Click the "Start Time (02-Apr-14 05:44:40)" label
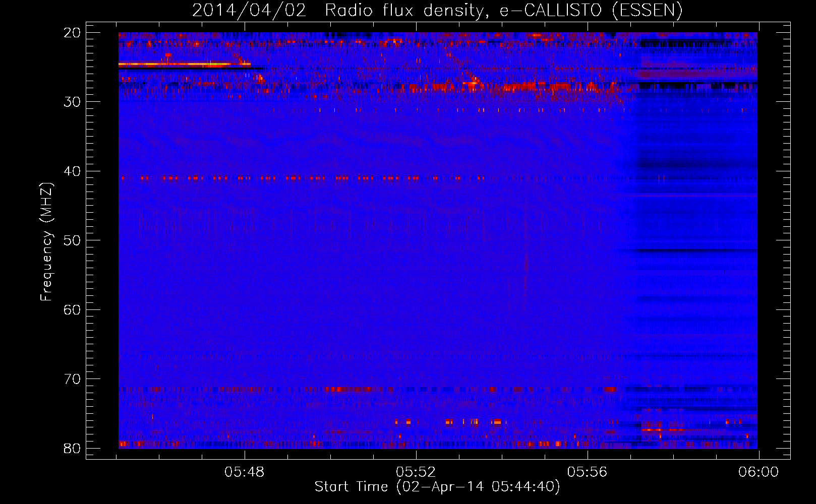 (437, 487)
